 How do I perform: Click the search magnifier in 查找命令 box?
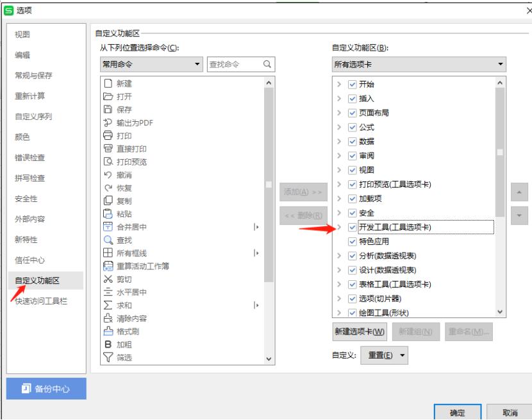(x=267, y=64)
